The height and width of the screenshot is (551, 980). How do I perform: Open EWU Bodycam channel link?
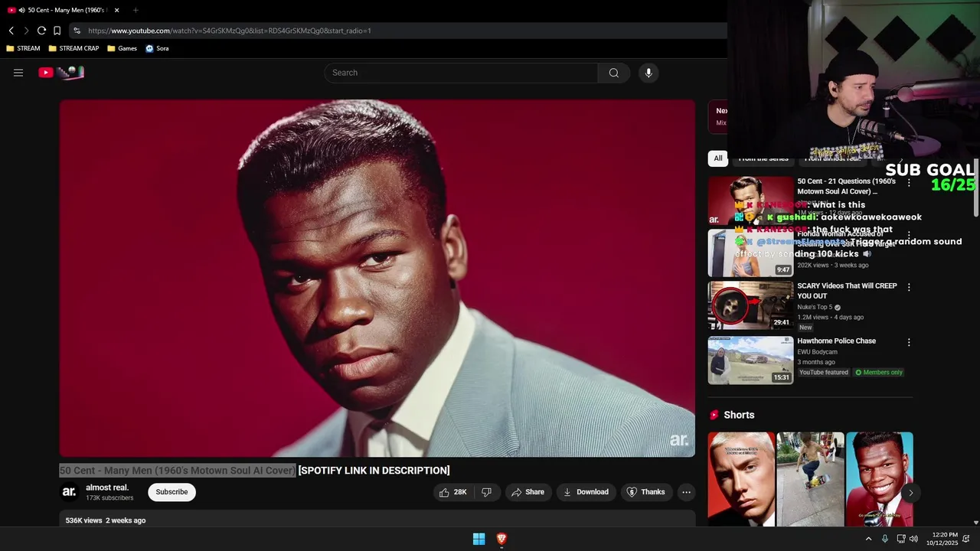817,352
